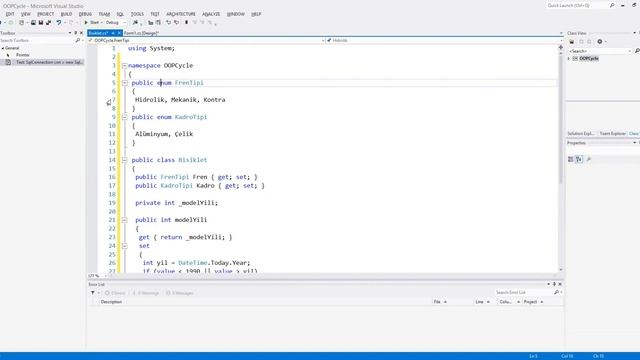This screenshot has width=640, height=360.
Task: Collapse the namespace OOPCycle code region
Action: click(124, 65)
